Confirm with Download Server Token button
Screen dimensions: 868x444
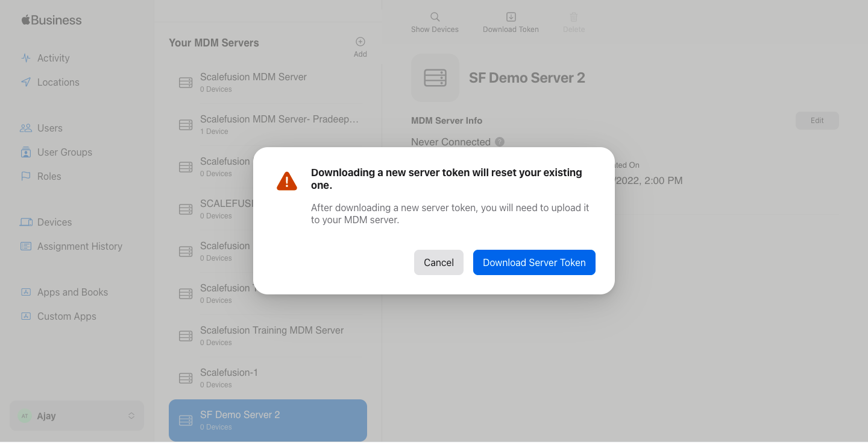click(x=534, y=262)
